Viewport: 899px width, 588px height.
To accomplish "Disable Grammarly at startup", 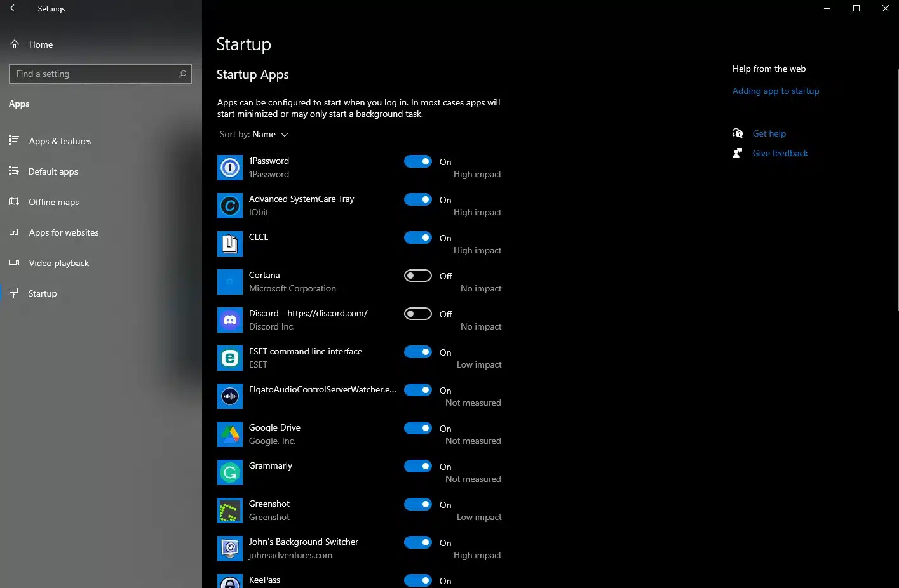I will click(x=418, y=466).
